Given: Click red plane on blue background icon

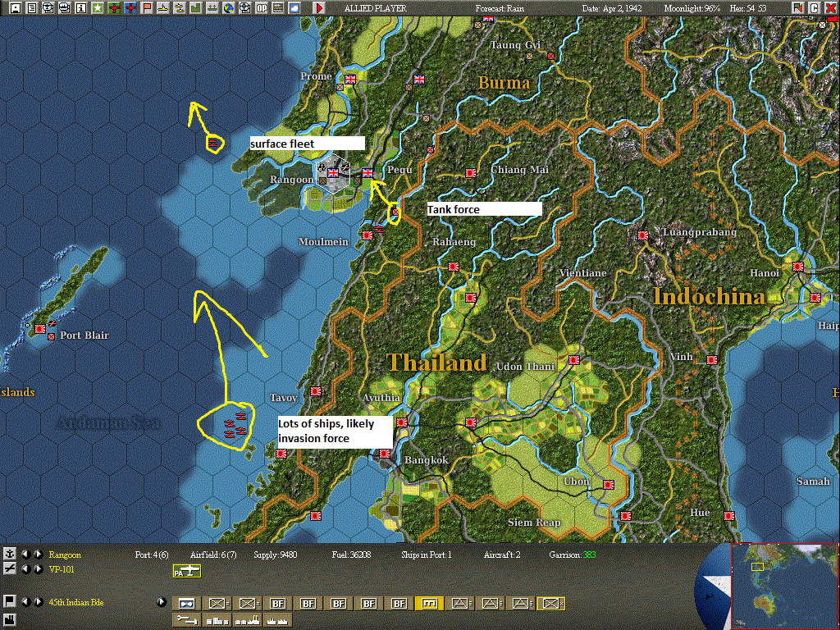Looking at the screenshot, I should tap(130, 7).
